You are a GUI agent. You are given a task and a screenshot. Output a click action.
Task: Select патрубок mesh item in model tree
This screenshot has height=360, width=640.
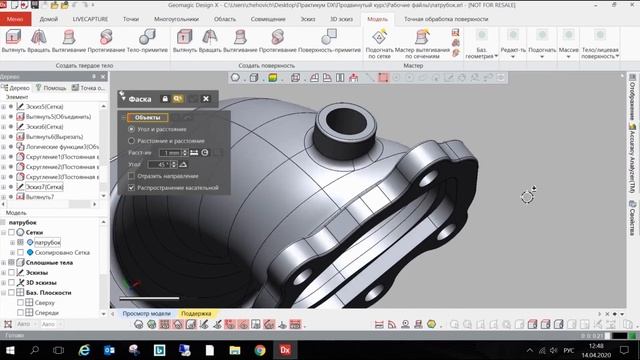(x=47, y=242)
